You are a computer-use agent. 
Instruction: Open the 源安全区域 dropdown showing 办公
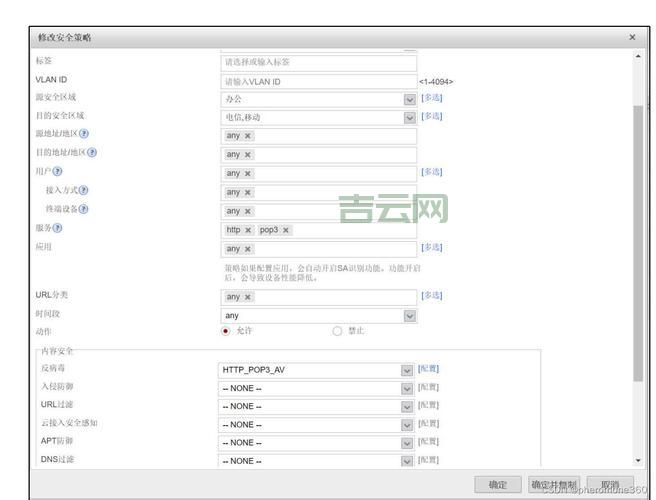(409, 99)
